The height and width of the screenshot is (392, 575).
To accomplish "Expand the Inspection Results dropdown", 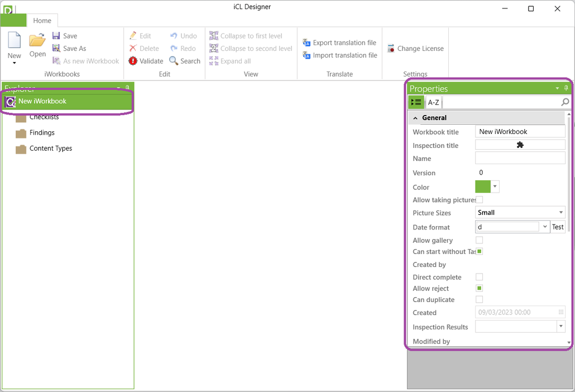I will pyautogui.click(x=560, y=327).
